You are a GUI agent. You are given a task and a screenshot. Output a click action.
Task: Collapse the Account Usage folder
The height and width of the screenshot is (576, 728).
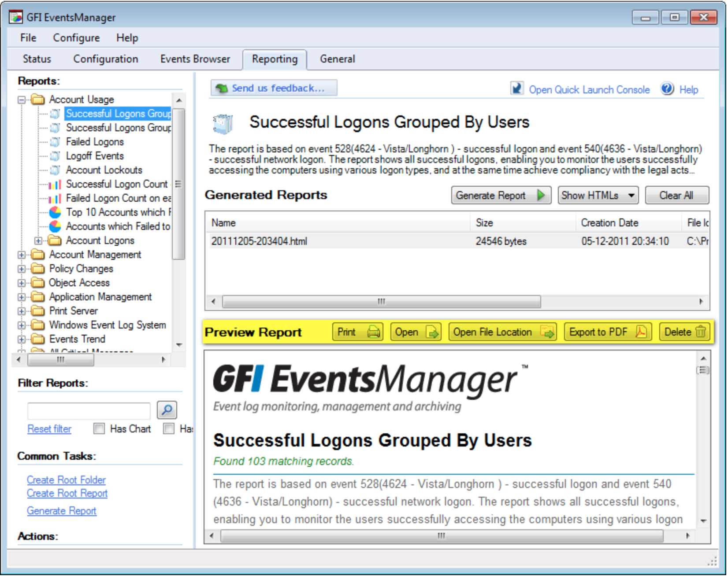pyautogui.click(x=21, y=100)
